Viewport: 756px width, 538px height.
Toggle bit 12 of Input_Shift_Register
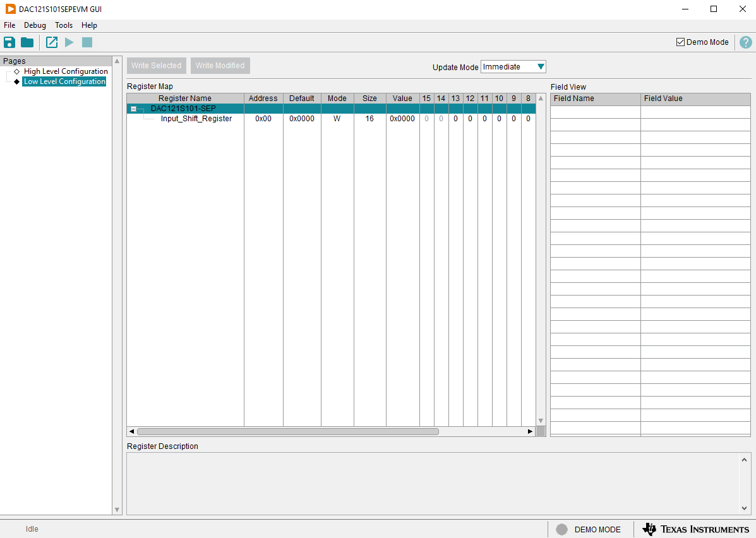coord(470,118)
